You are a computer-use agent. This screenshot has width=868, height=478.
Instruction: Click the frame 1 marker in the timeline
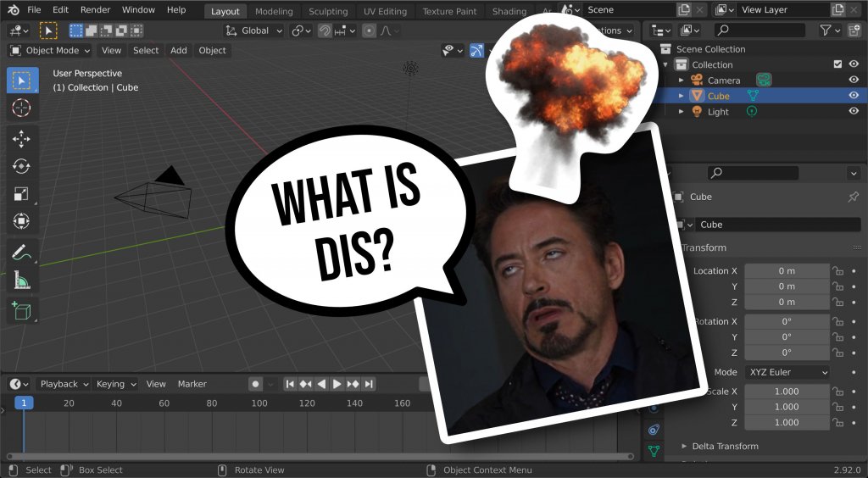point(24,403)
